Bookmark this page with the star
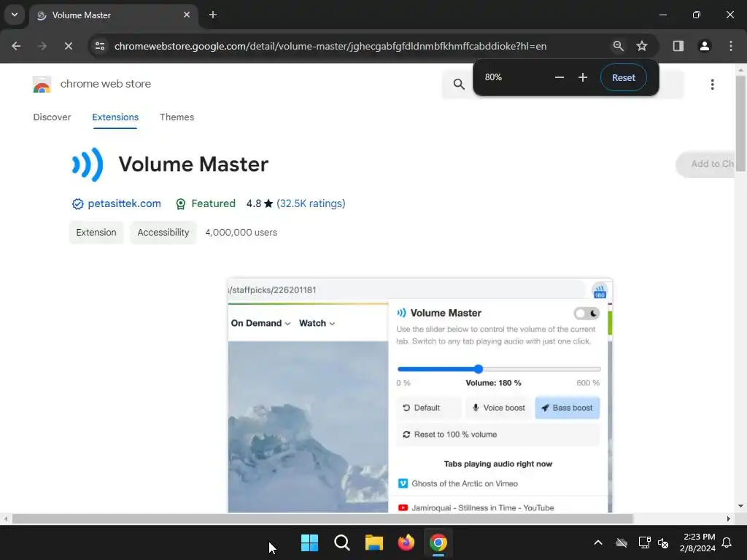This screenshot has width=747, height=560. [x=642, y=46]
